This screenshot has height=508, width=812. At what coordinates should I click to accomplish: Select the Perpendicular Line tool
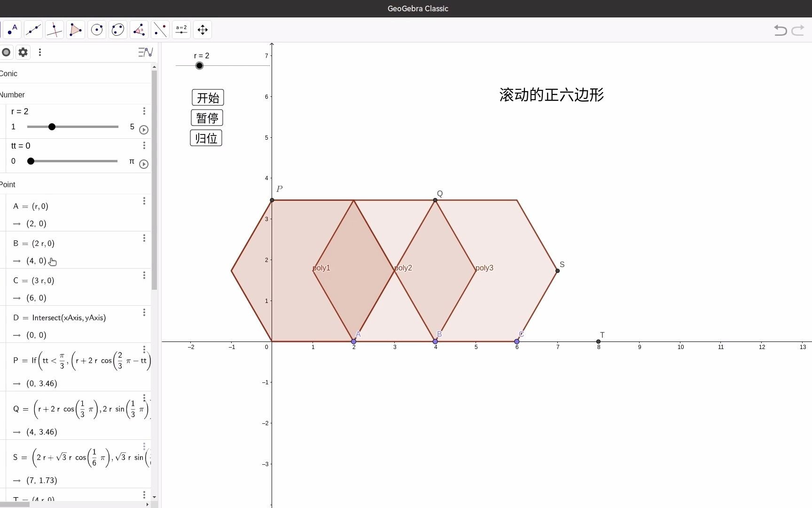coord(55,30)
